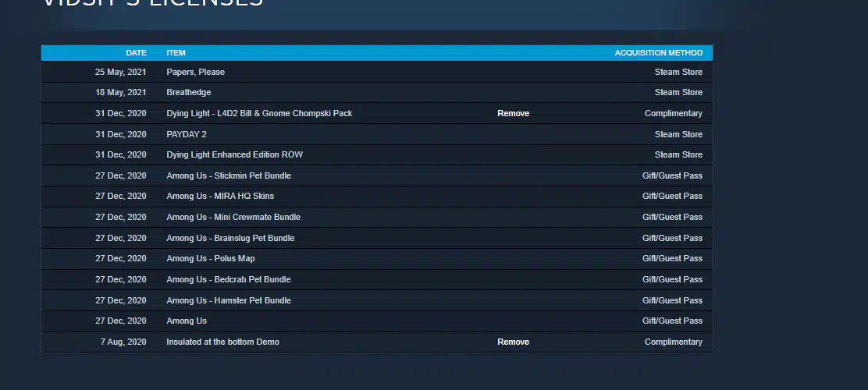Image resolution: width=868 pixels, height=390 pixels.
Task: Click Steam Store in Papers, Please row
Action: click(x=678, y=72)
